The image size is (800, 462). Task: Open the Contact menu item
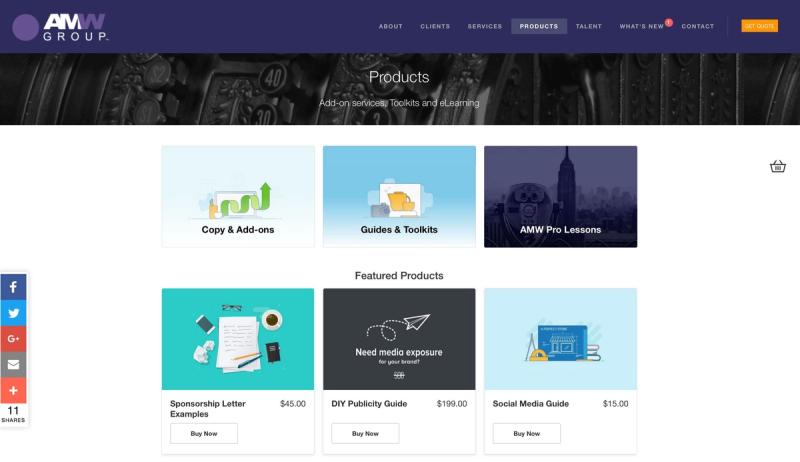tap(698, 27)
